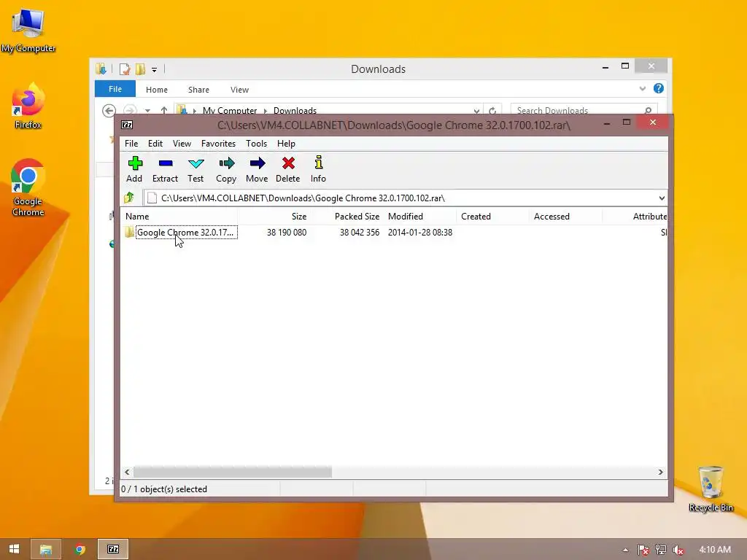Sort by the Packed Size column
This screenshot has height=560, width=747.
347,216
